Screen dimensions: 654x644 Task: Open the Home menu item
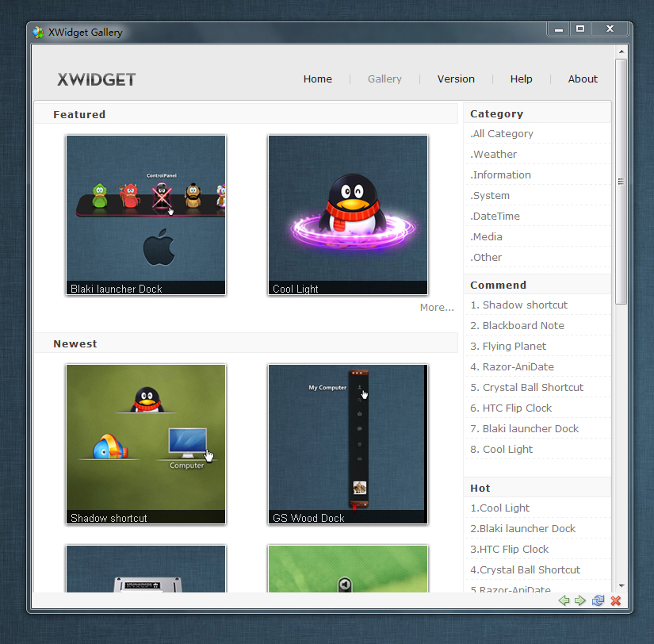[317, 79]
